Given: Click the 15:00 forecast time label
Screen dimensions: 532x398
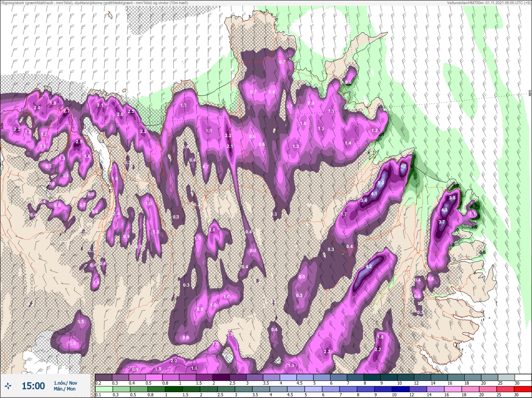Looking at the screenshot, I should (33, 386).
